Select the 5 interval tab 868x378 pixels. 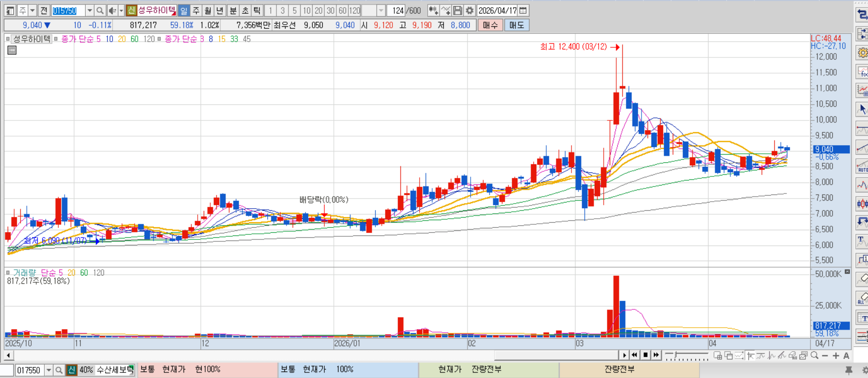coord(295,11)
